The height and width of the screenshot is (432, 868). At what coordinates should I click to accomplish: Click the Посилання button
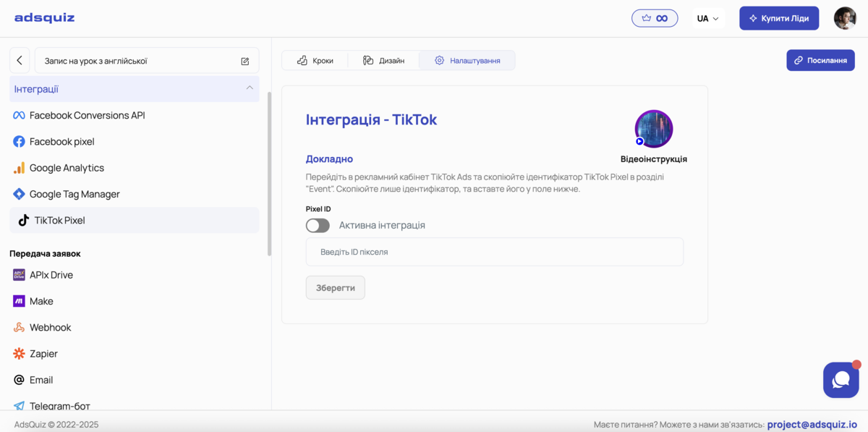(820, 60)
